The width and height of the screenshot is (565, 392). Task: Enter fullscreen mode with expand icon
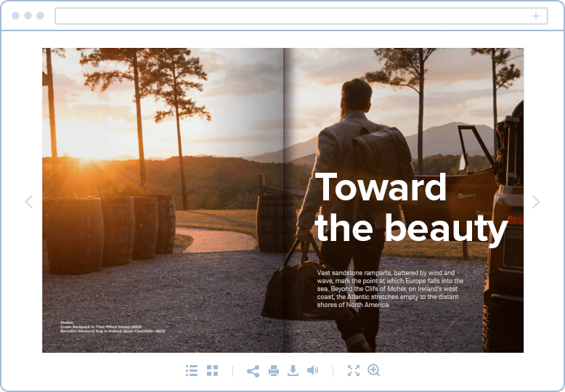point(354,371)
